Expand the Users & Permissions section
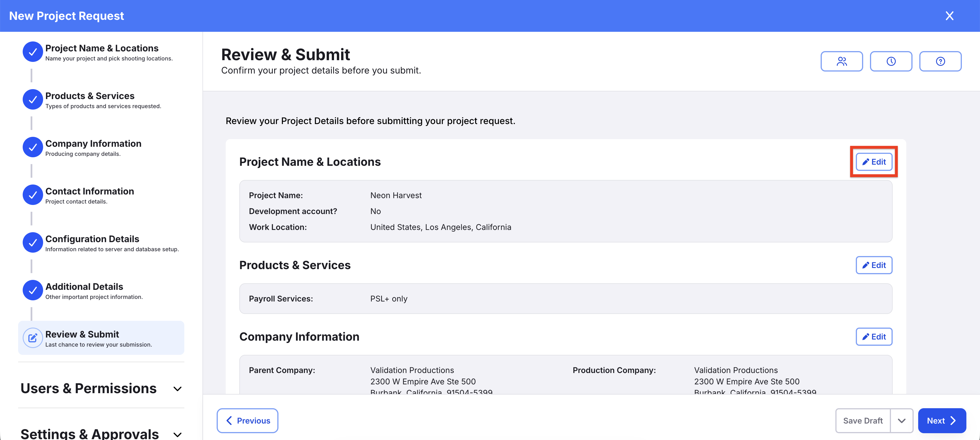 pyautogui.click(x=101, y=388)
